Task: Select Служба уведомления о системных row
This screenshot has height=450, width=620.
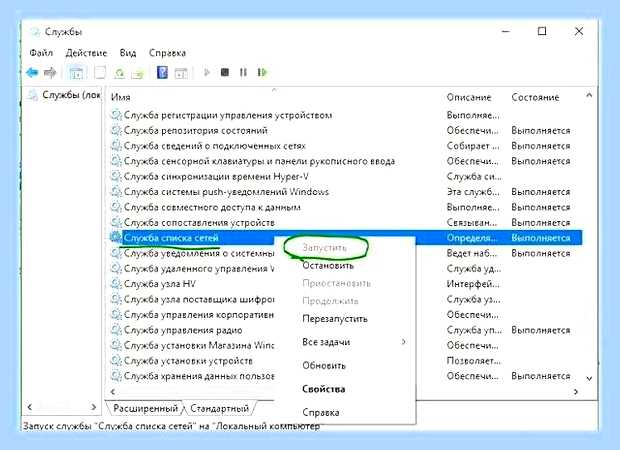Action: (x=198, y=253)
